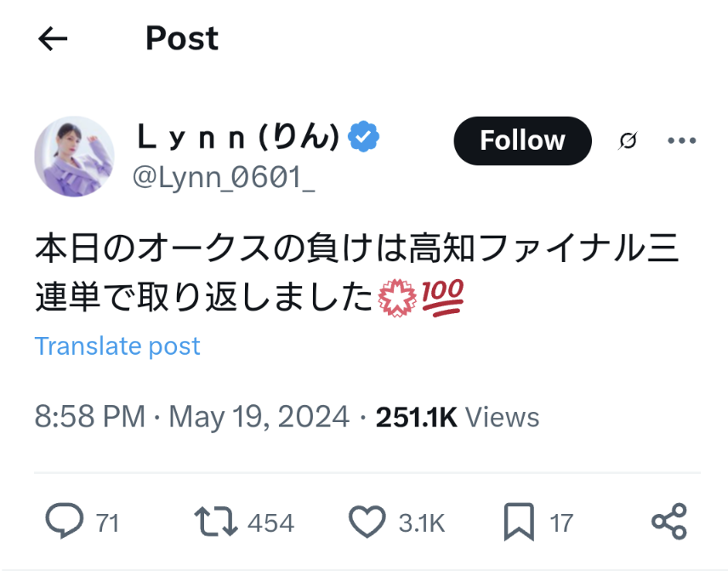Open the share icon
The image size is (728, 571).
point(668,522)
